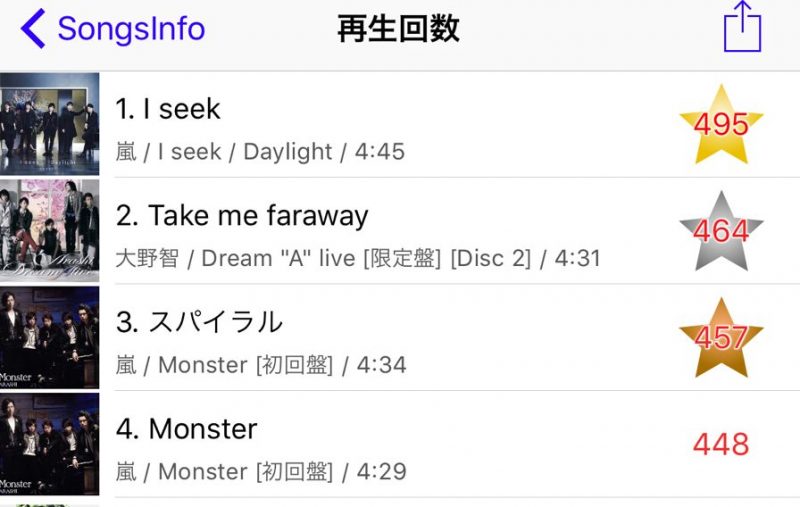Open the Dream A live album artwork

[49, 231]
